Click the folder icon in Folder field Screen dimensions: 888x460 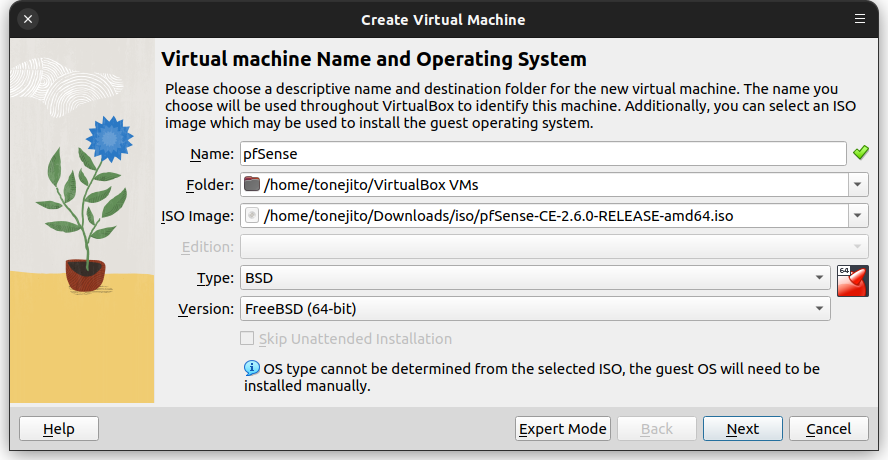pos(252,184)
